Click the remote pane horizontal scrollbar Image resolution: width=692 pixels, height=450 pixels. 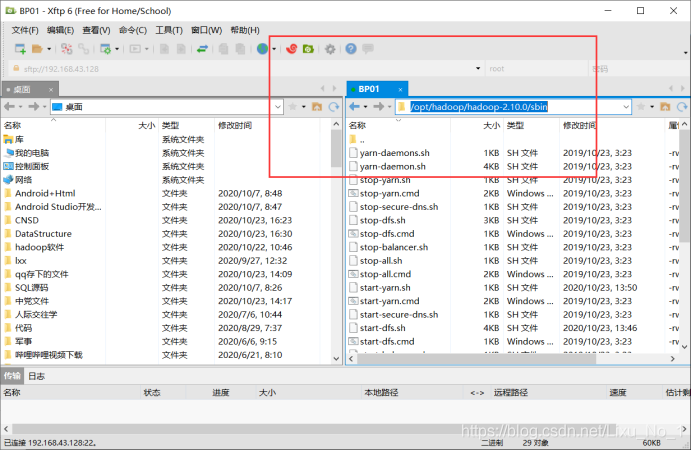[477, 359]
